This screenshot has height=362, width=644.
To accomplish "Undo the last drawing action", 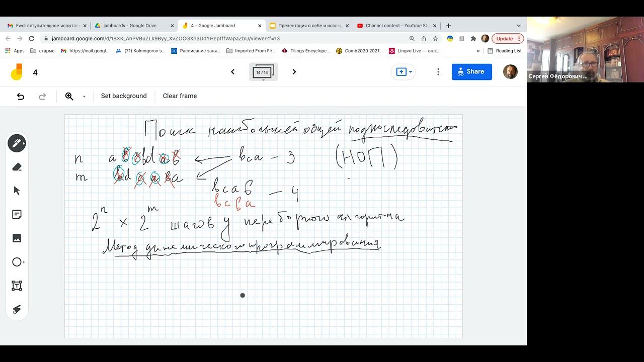I will pos(21,96).
